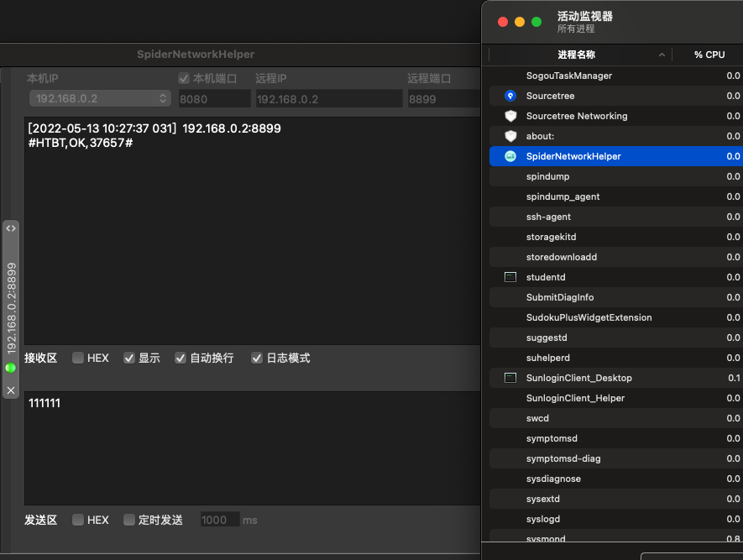This screenshot has width=743, height=560.
Task: Select the Sourcetree process name
Action: tap(550, 96)
